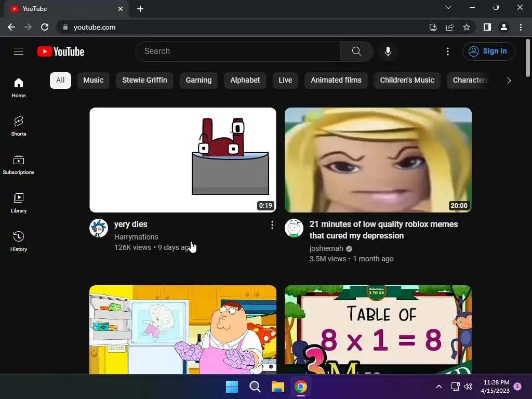
Task: Open Harrymations channel name link
Action: 136,237
